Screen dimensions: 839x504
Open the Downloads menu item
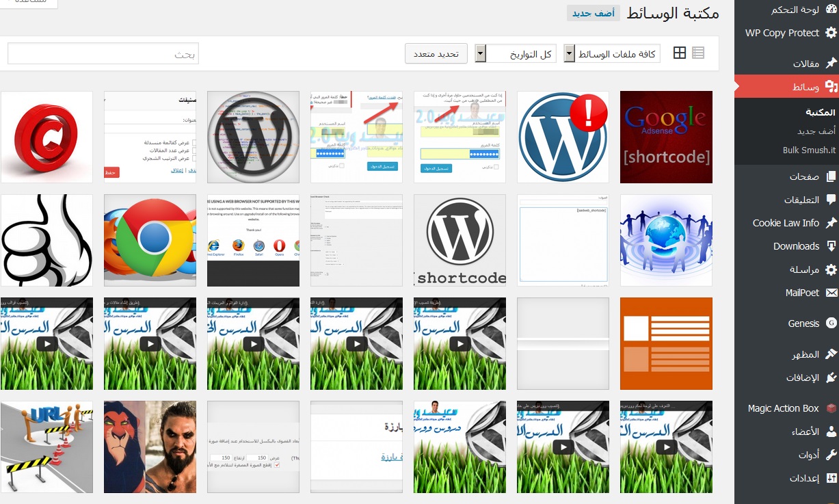tap(796, 246)
